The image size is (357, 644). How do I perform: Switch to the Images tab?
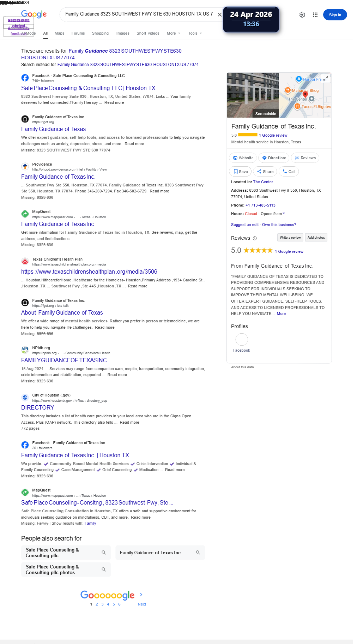click(x=123, y=33)
